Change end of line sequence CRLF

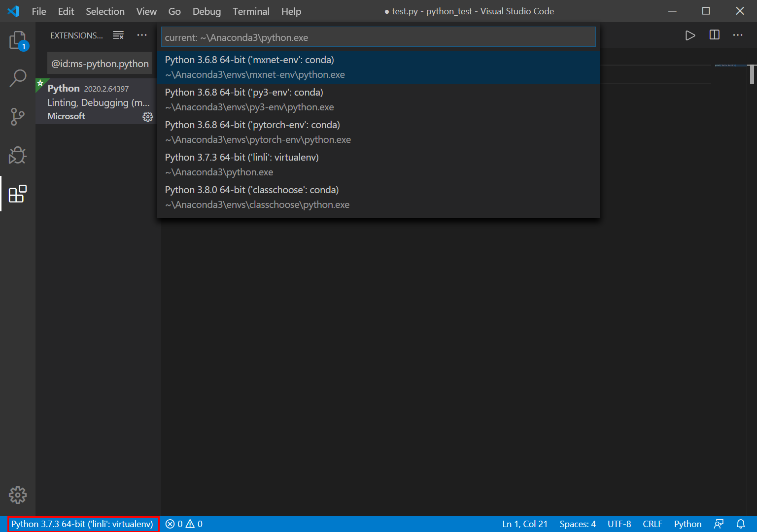coord(653,524)
